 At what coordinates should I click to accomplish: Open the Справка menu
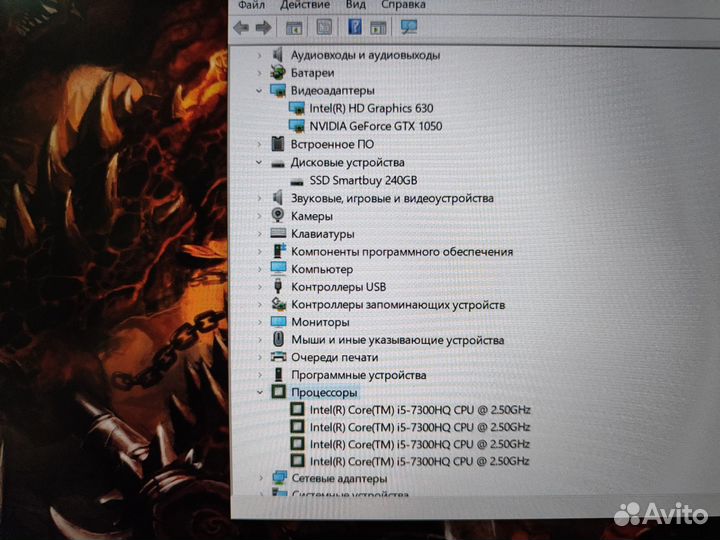(x=403, y=5)
